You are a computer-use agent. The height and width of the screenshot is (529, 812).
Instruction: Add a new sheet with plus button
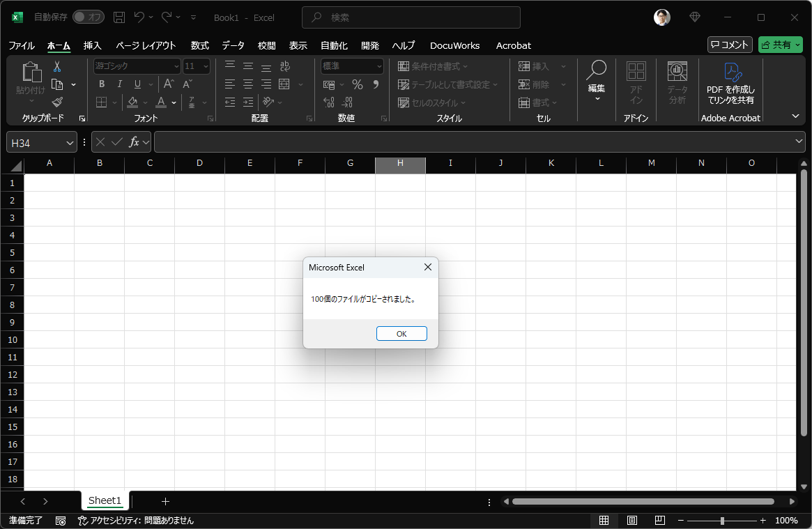pos(165,501)
